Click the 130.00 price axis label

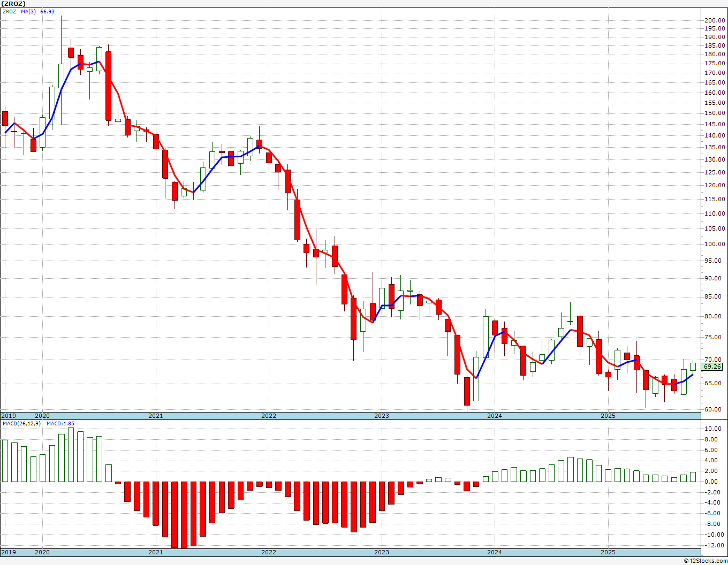point(715,160)
